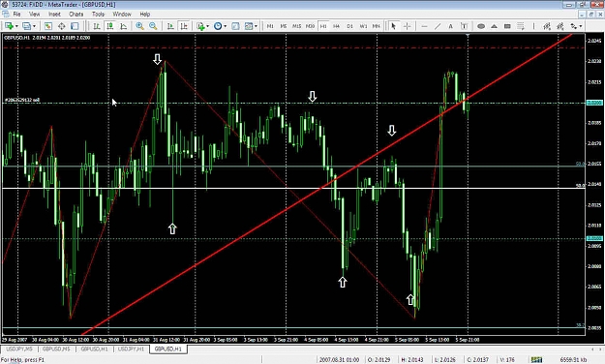Click the status bar date 2007.08.31 01:00
The width and height of the screenshot is (605, 364).
click(x=339, y=360)
